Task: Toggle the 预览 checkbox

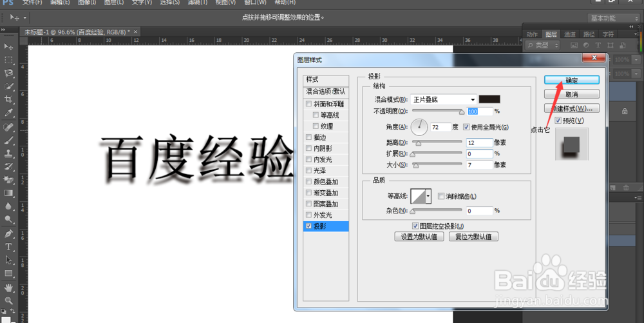Action: point(558,121)
